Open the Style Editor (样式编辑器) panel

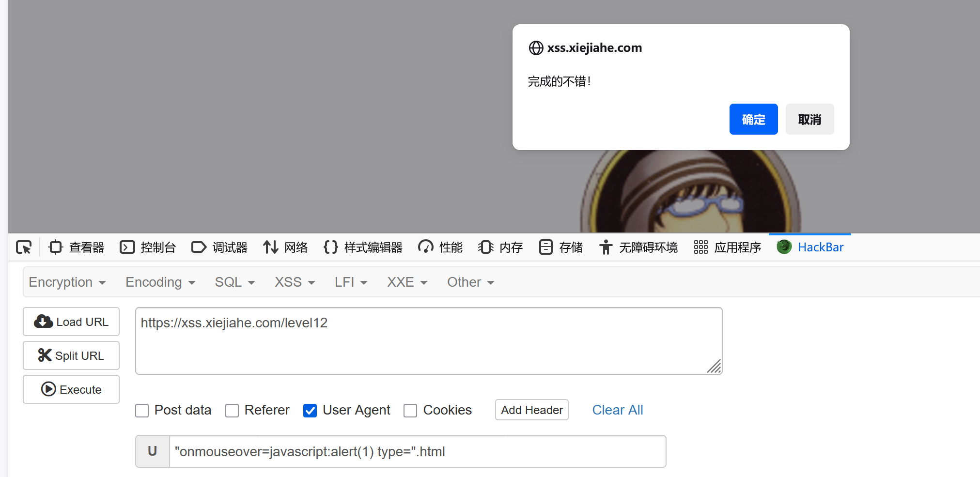(363, 247)
